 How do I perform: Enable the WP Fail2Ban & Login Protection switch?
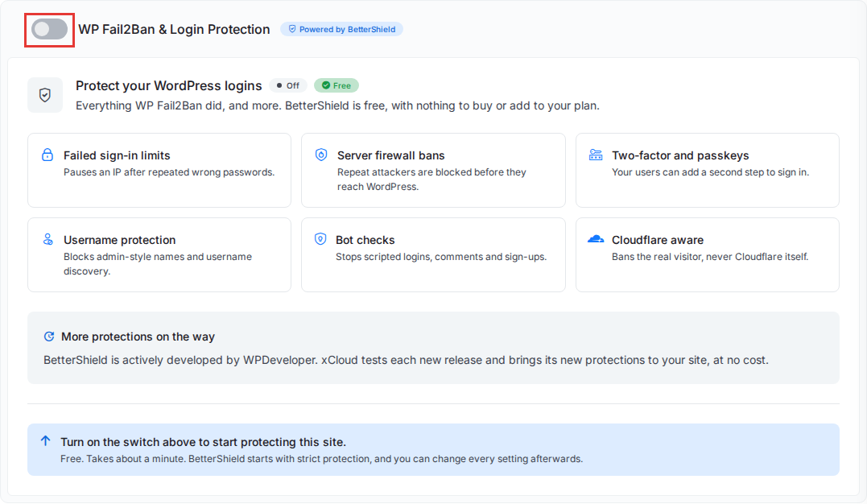(49, 29)
